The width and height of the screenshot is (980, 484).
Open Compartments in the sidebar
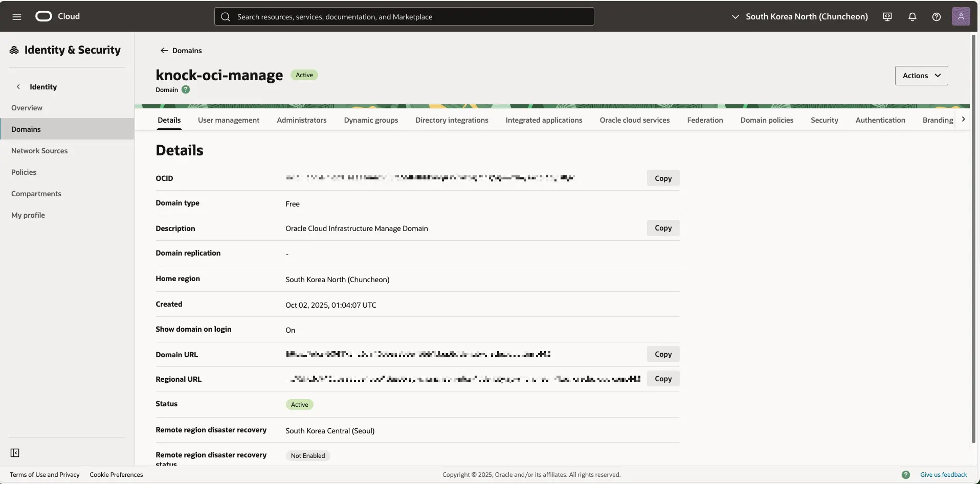(67, 194)
